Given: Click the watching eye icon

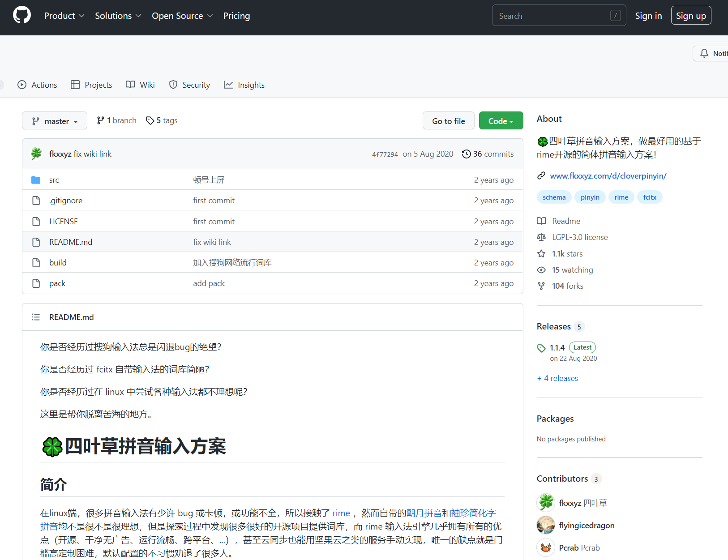Looking at the screenshot, I should (x=541, y=270).
